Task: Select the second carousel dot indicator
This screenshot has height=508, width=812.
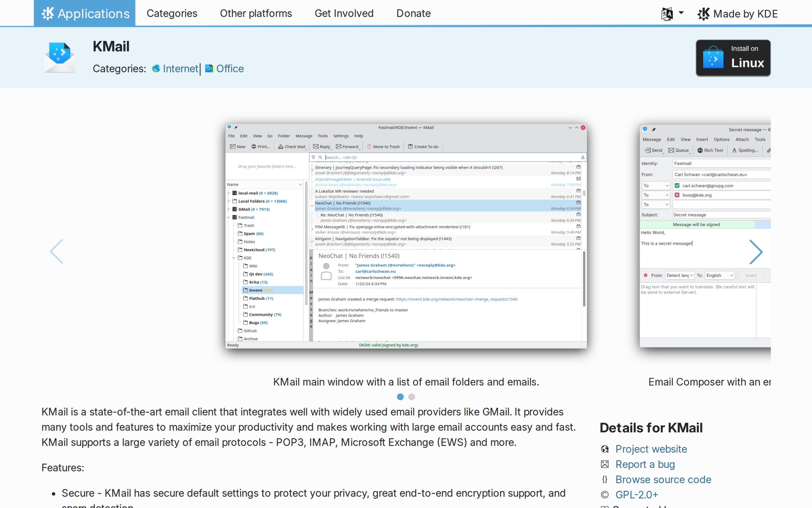Action: point(412,397)
